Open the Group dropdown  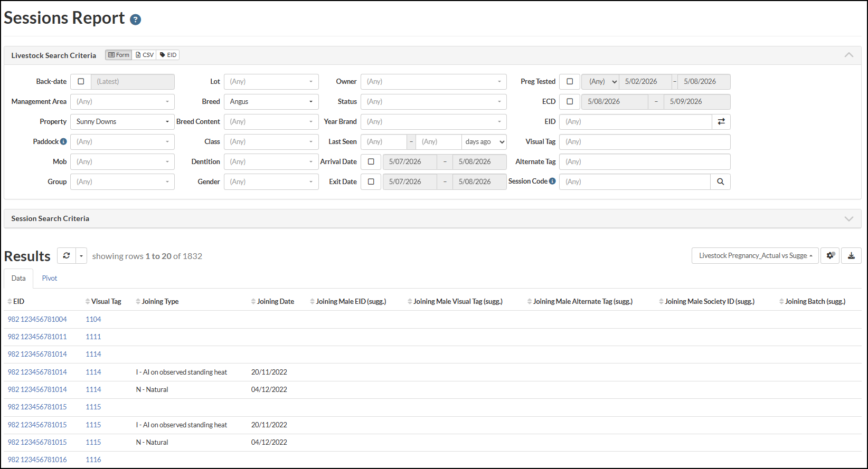122,182
